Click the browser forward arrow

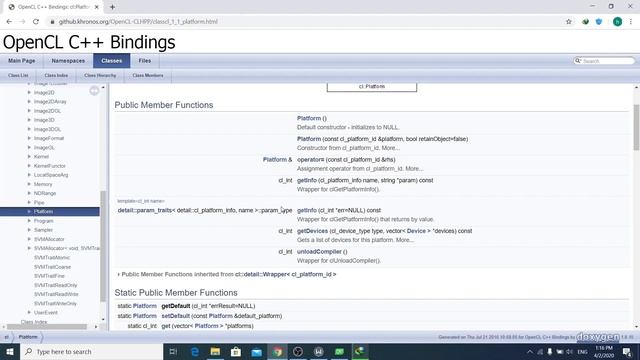click(22, 22)
